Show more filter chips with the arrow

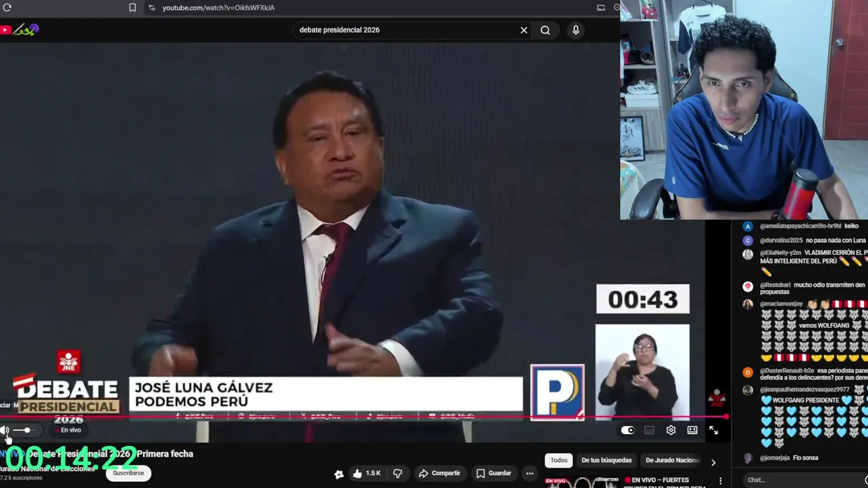tap(713, 462)
